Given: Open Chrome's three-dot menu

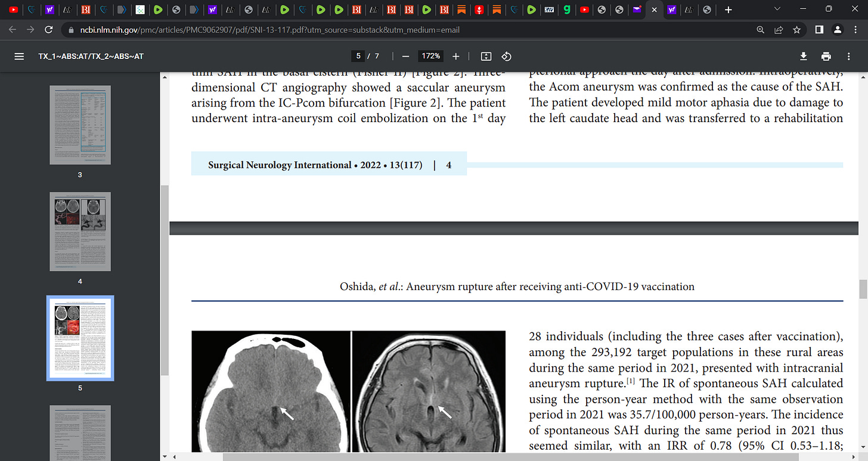Looking at the screenshot, I should (x=855, y=30).
